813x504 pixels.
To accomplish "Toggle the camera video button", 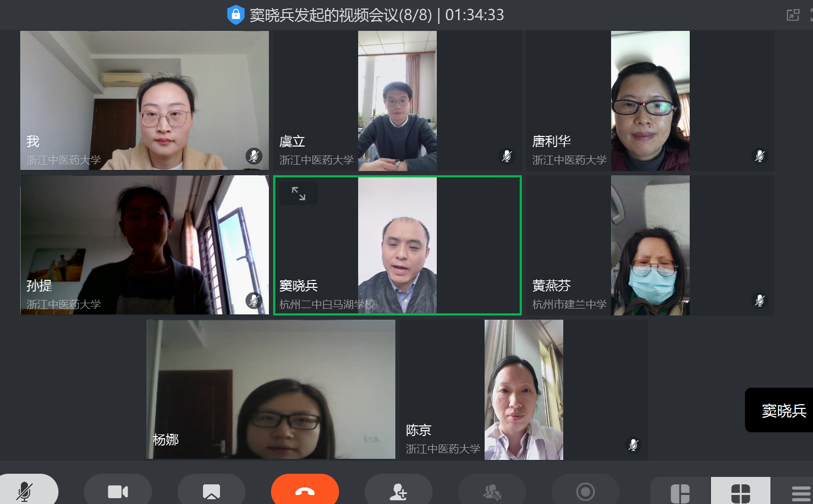I will [x=117, y=491].
